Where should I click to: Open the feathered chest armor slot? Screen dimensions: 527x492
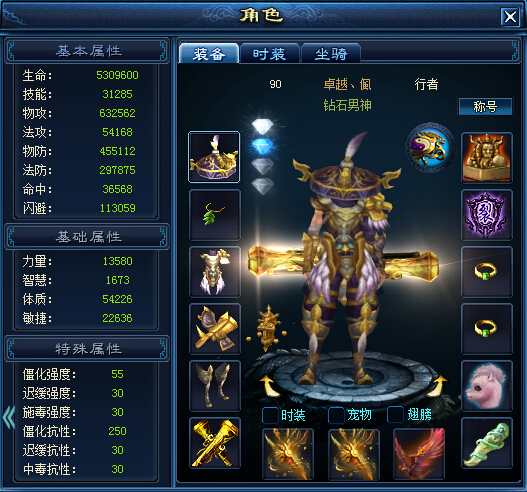point(215,272)
